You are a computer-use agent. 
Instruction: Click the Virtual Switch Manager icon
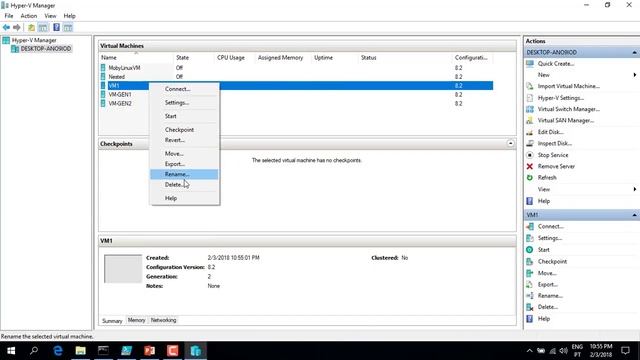530,109
